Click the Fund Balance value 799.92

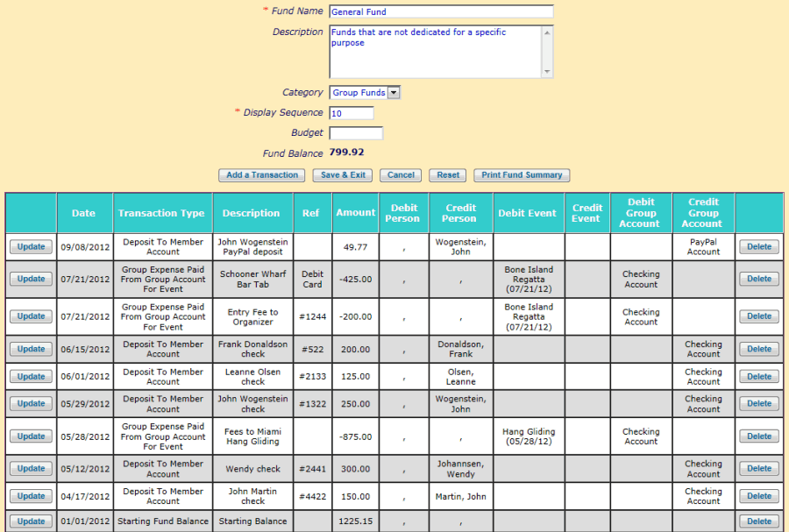point(346,153)
